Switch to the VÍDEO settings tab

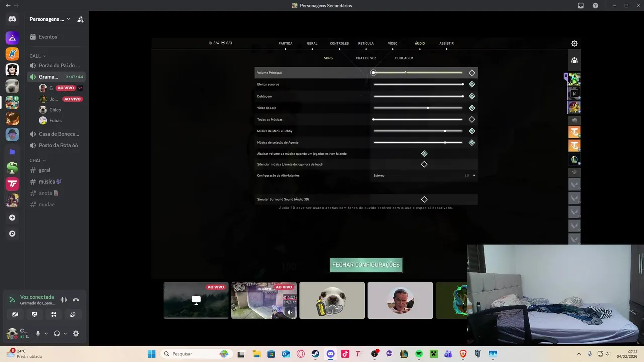click(393, 44)
